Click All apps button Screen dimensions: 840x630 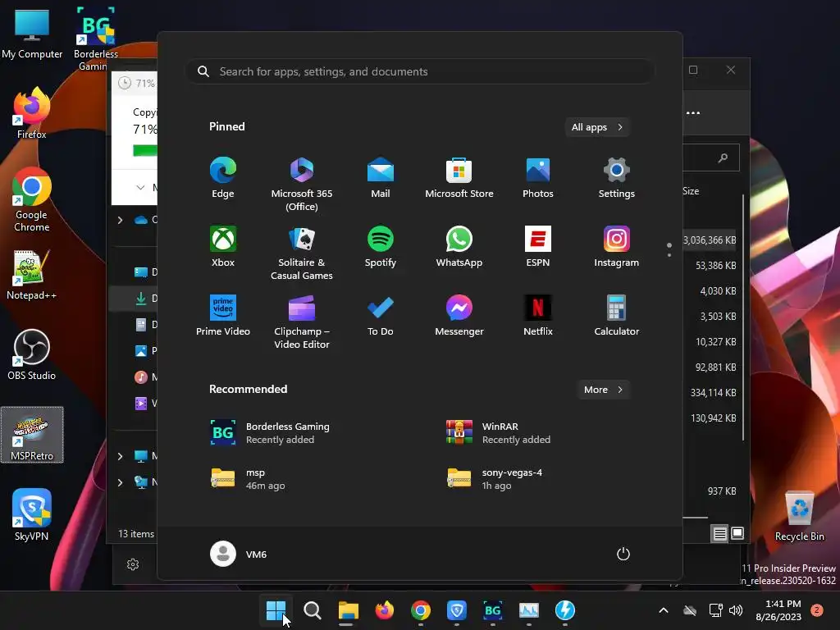[597, 127]
